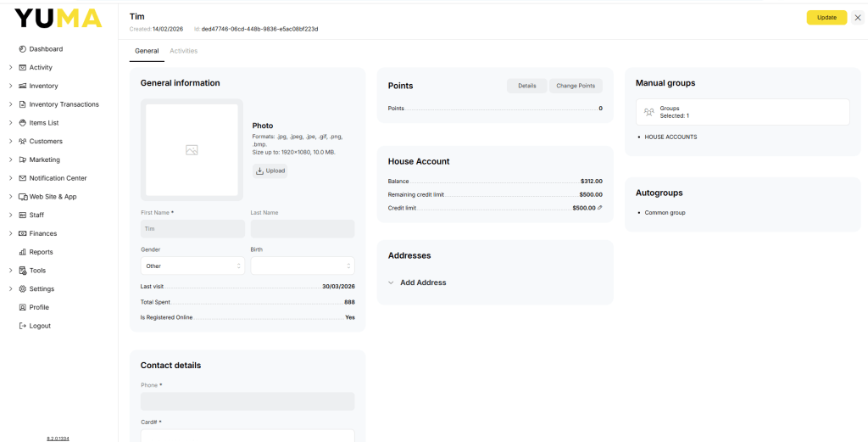Click the Card# input field

coord(248,436)
